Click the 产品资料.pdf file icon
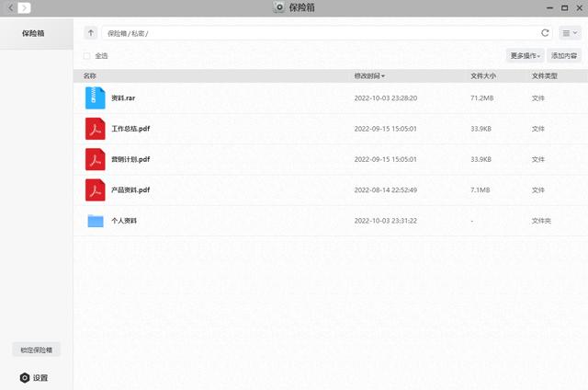Image resolution: width=588 pixels, height=390 pixels. [96, 190]
